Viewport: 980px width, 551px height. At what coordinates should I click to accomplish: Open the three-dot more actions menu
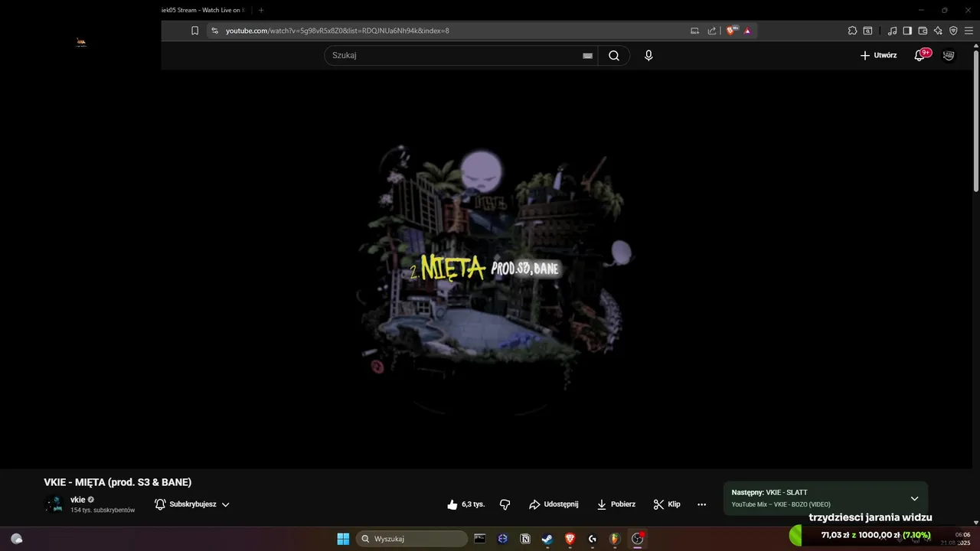tap(701, 504)
